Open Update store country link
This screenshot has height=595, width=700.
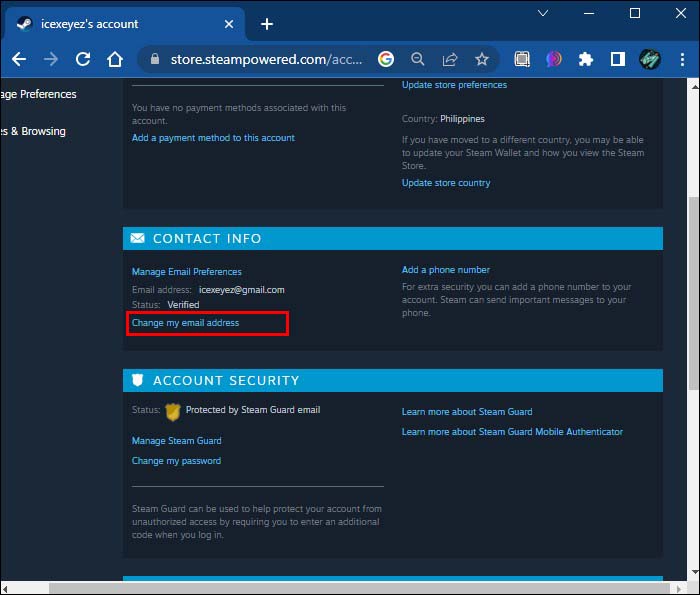[x=446, y=183]
